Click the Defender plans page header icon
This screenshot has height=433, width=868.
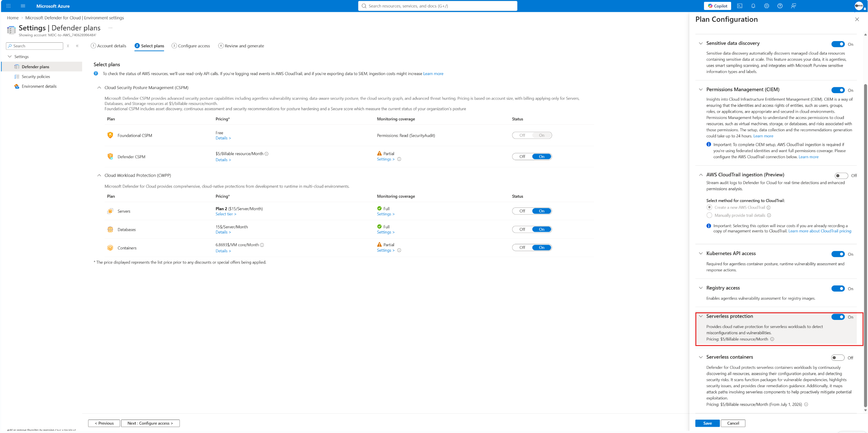point(11,30)
